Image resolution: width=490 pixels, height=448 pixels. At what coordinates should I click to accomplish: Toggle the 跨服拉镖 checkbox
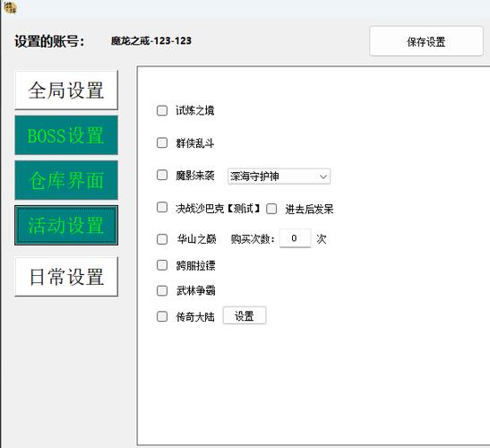pyautogui.click(x=162, y=265)
